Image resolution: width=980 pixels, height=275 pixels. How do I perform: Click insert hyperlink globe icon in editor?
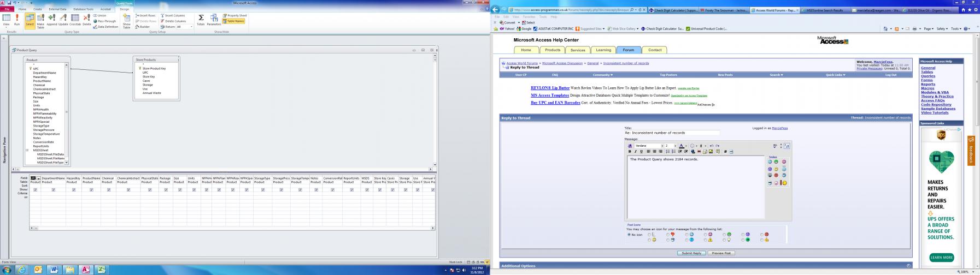pyautogui.click(x=693, y=152)
